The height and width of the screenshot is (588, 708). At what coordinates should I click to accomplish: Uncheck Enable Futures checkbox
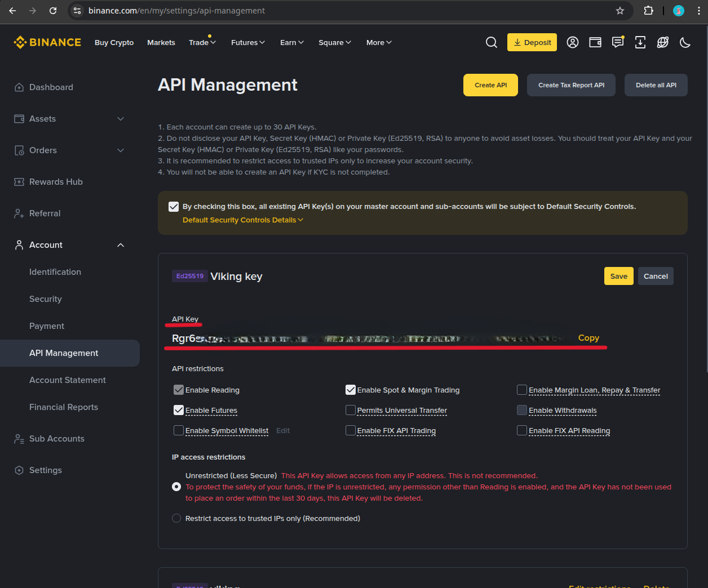tap(179, 410)
